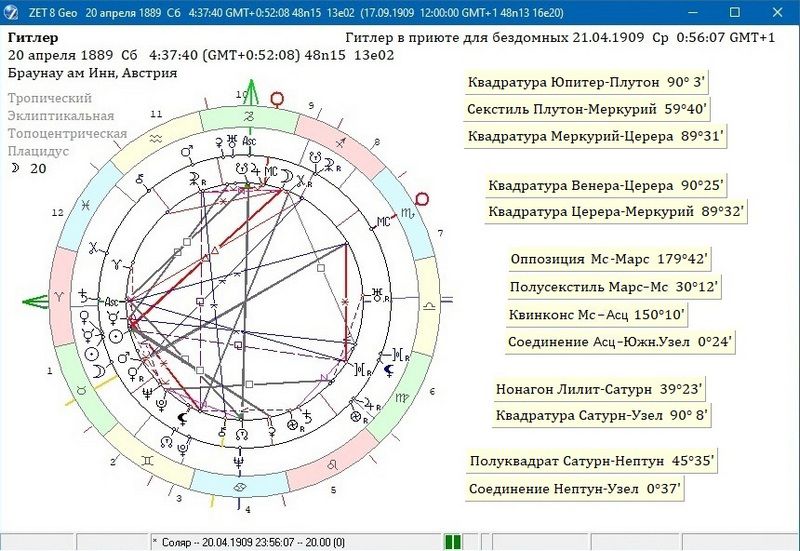The image size is (800, 551).
Task: Select the outer MC label near Scorpio
Action: [383, 221]
